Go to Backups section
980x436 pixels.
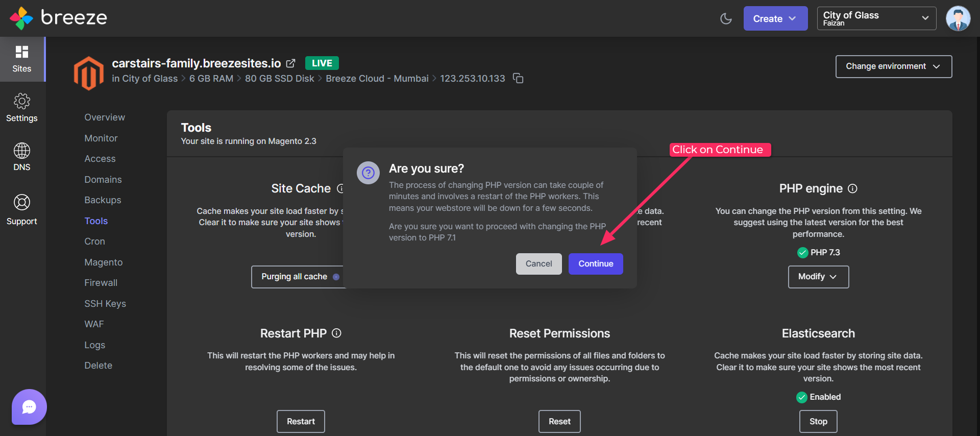[x=103, y=200]
